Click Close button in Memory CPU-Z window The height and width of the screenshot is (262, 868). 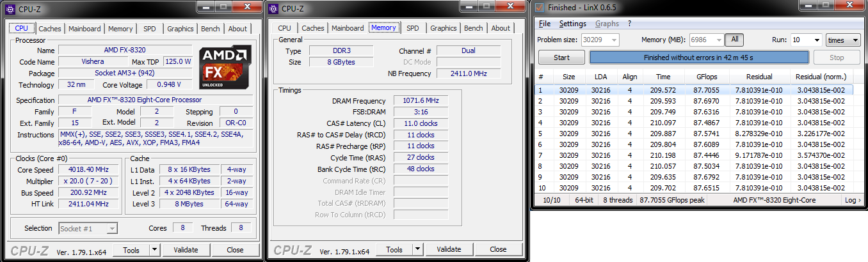[x=498, y=249]
